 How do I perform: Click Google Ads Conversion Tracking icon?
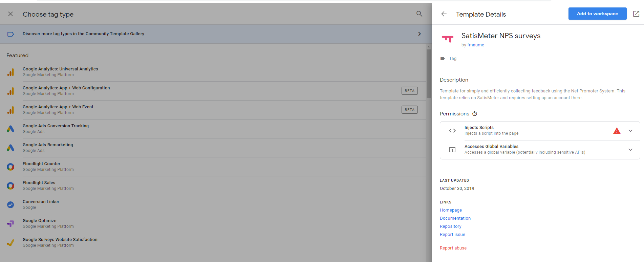coord(10,129)
